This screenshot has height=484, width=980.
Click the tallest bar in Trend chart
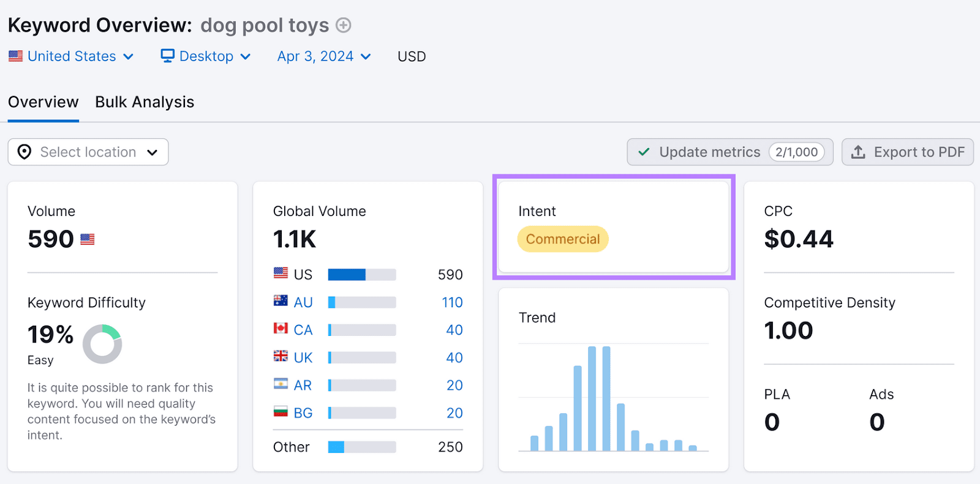(x=592, y=398)
